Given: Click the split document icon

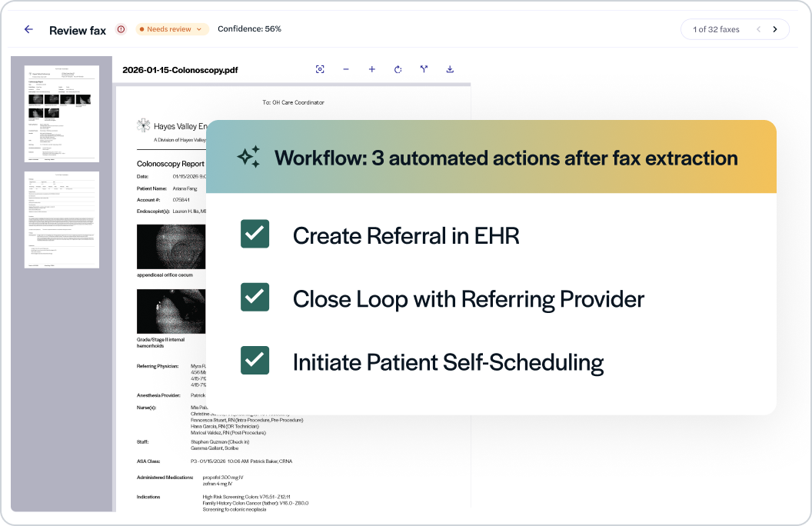Looking at the screenshot, I should (424, 69).
